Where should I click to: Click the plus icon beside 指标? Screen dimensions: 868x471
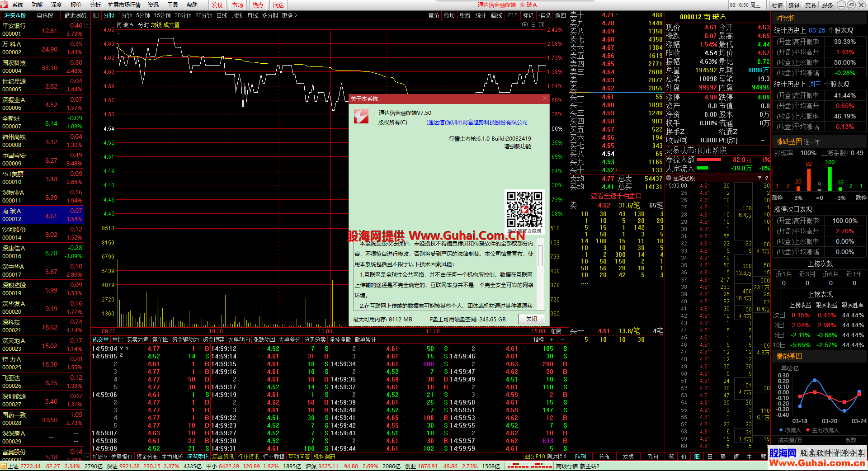[x=551, y=339]
